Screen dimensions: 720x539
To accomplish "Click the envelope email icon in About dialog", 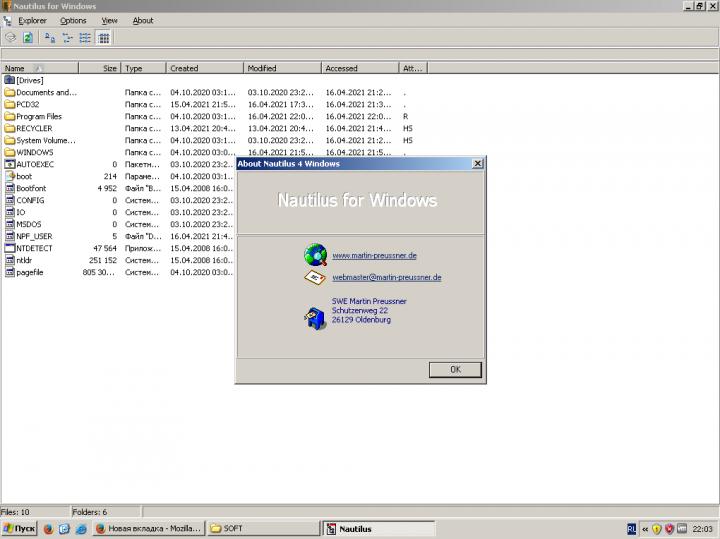I will (316, 277).
